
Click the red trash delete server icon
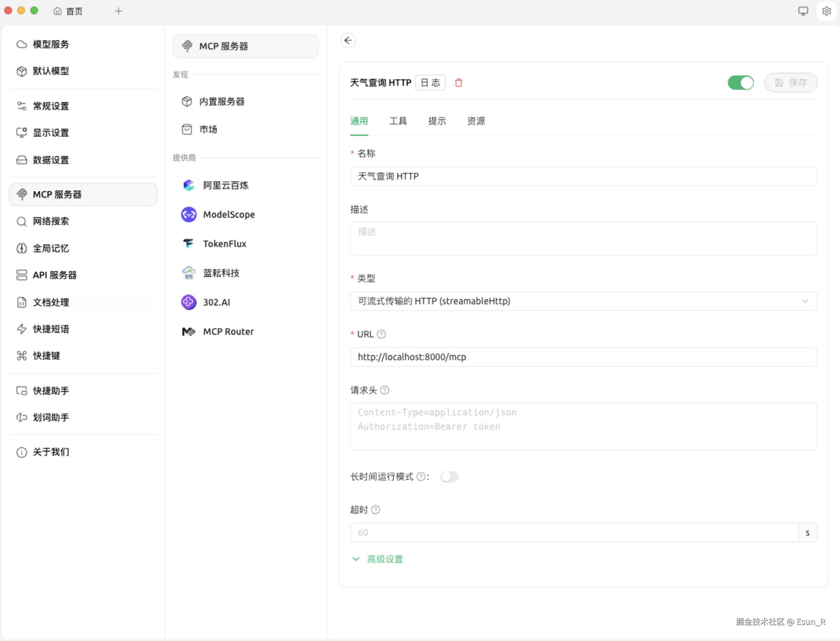point(459,83)
